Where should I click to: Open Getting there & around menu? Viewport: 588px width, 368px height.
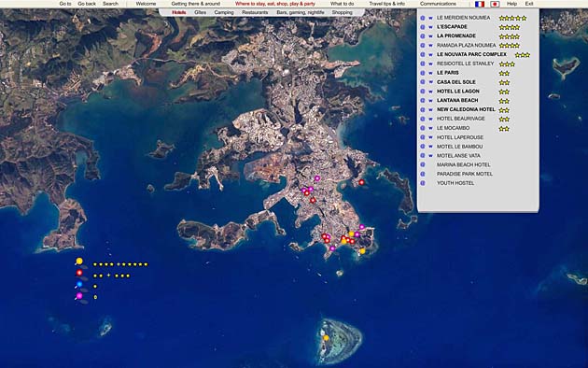(195, 4)
